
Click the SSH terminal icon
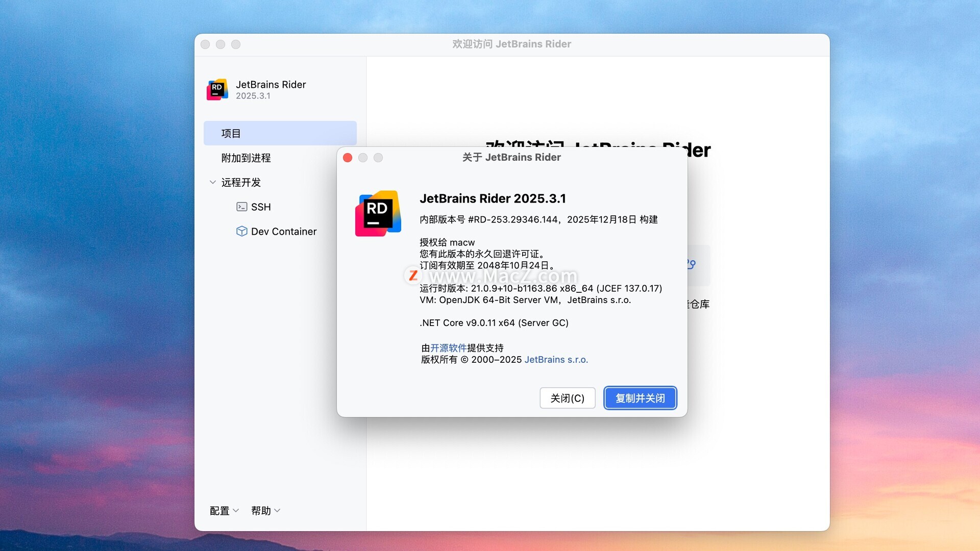point(241,207)
